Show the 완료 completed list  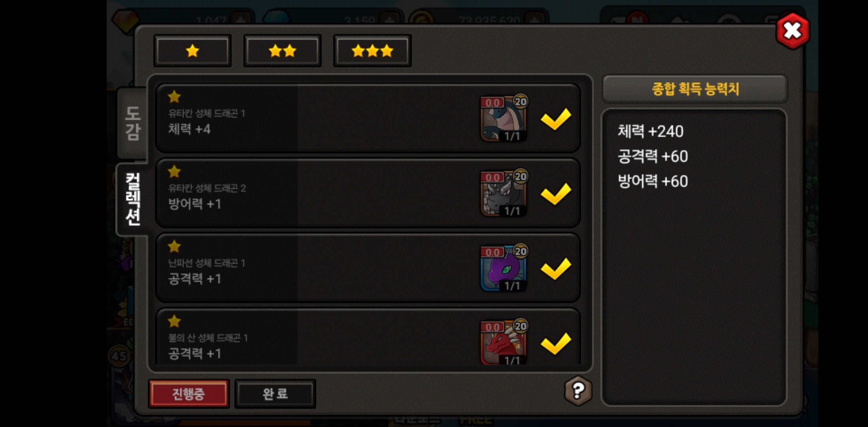click(x=275, y=394)
